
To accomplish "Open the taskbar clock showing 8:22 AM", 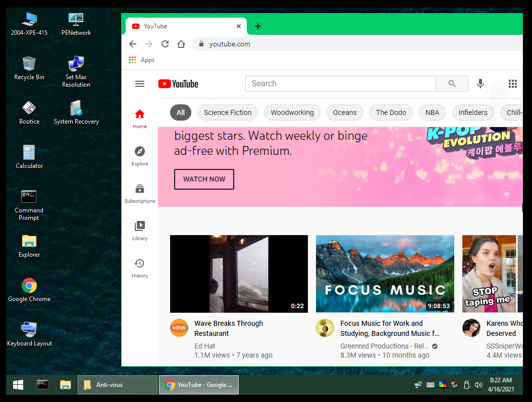I will click(501, 385).
